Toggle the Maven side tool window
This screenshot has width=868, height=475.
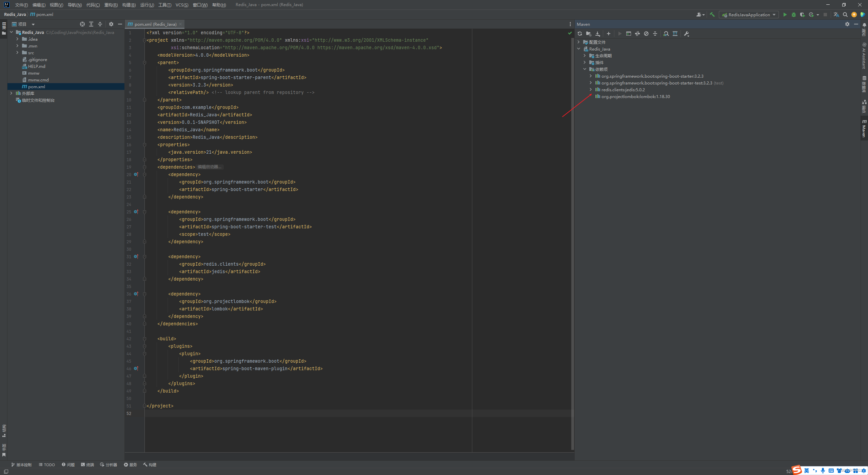[864, 128]
